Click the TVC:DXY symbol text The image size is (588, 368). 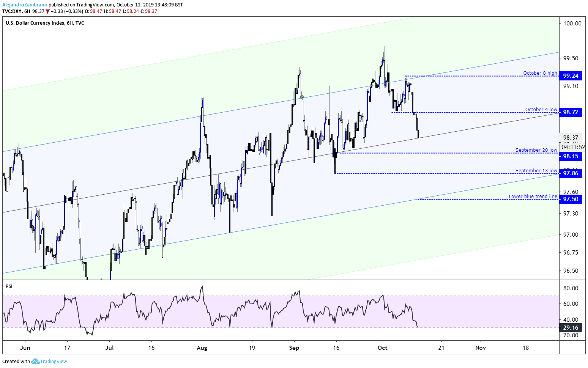(12, 11)
